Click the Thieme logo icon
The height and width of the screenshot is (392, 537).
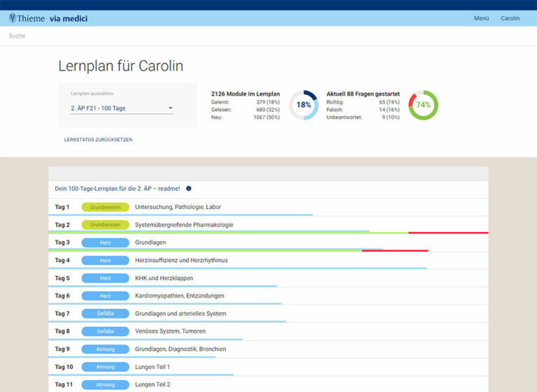click(13, 17)
